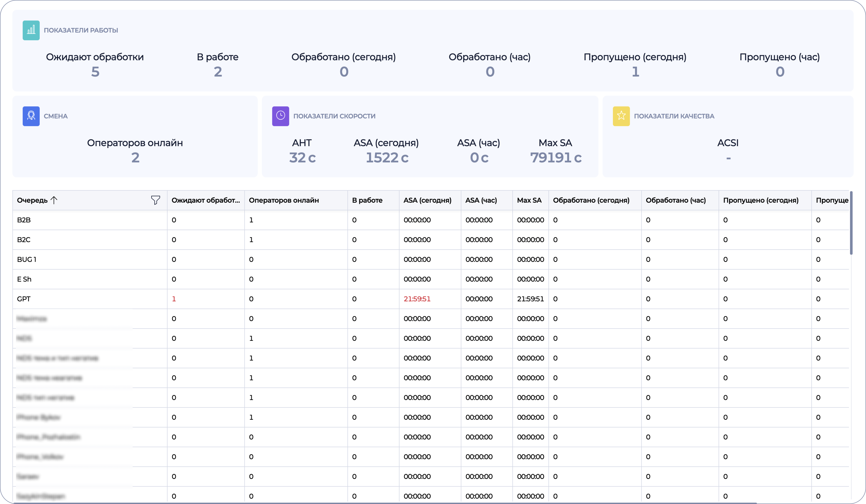Click Операторов онлайн value 1 in B2B row
The height and width of the screenshot is (504, 866).
251,220
